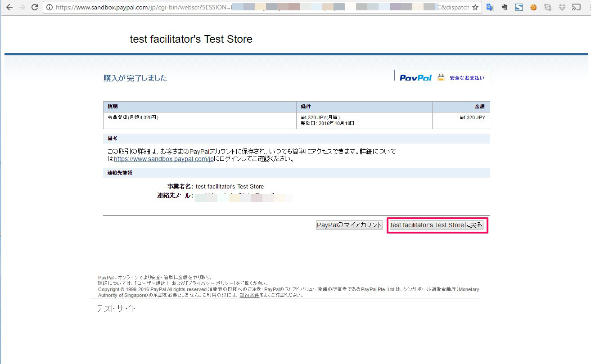This screenshot has height=364, width=591.
Task: Open the sandbox.paypal.com/jp link
Action: coord(164,159)
